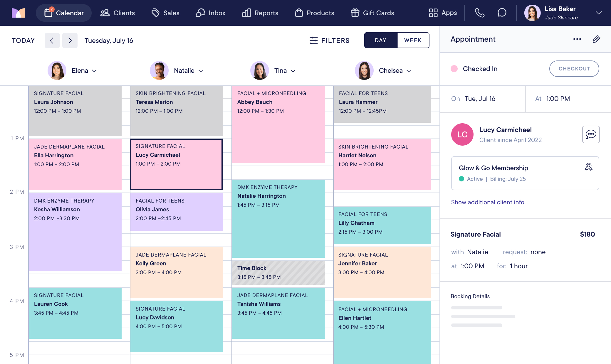The height and width of the screenshot is (364, 611).
Task: Expand Natalie's staff dropdown
Action: [x=201, y=71]
